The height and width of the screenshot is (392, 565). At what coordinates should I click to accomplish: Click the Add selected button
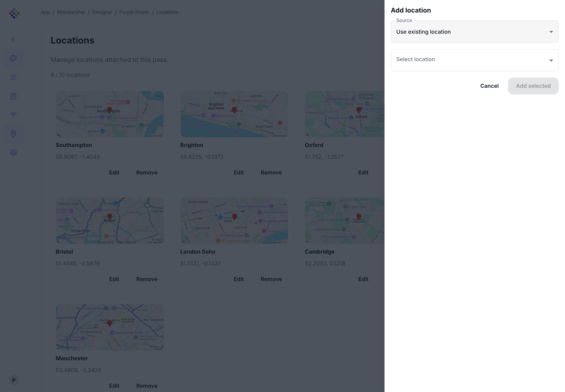[533, 86]
